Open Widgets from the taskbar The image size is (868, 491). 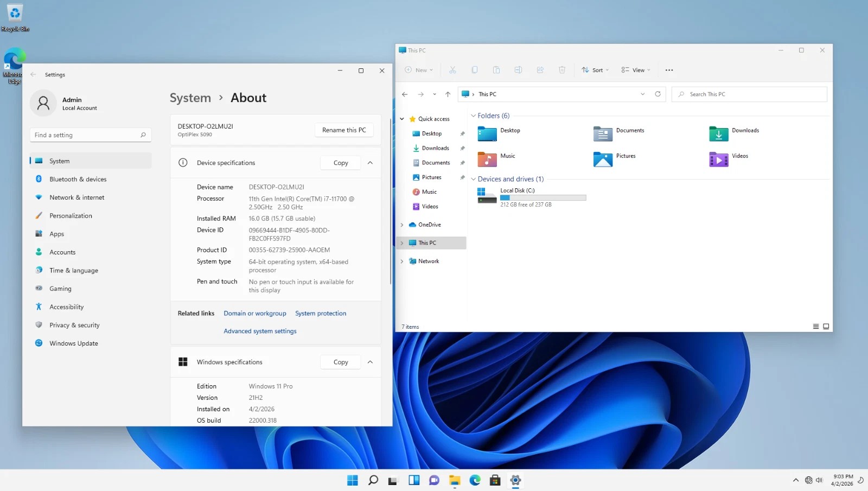click(x=414, y=480)
